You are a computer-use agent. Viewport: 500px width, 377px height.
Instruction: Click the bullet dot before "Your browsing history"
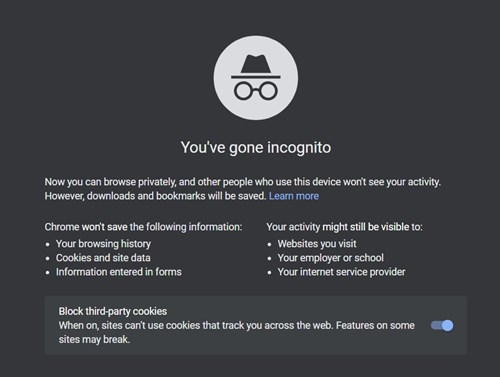point(48,244)
